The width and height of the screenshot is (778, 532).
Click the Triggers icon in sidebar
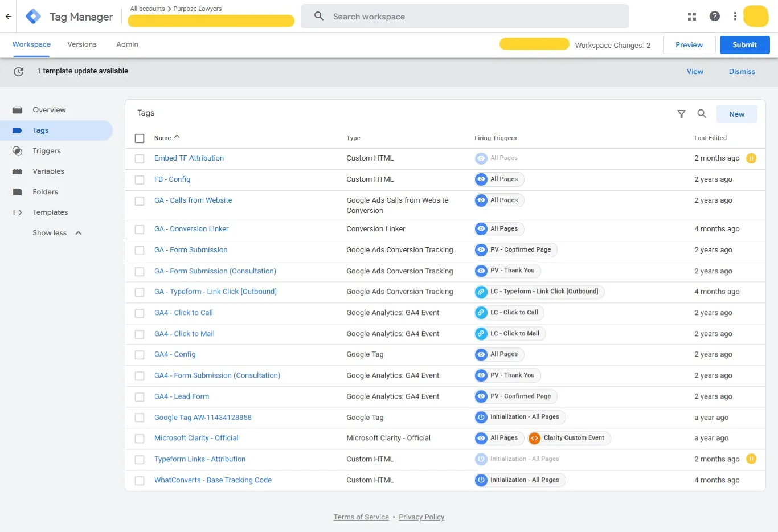click(18, 151)
